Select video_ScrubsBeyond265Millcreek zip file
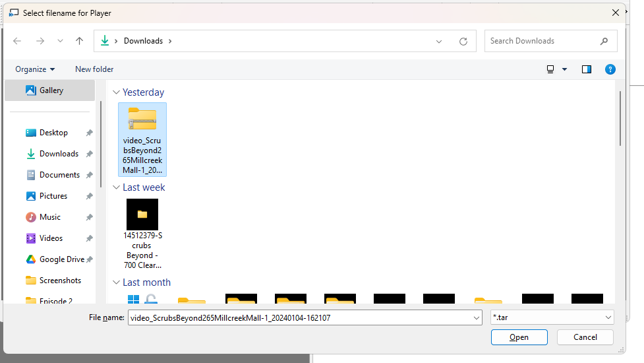The image size is (644, 363). 142,139
